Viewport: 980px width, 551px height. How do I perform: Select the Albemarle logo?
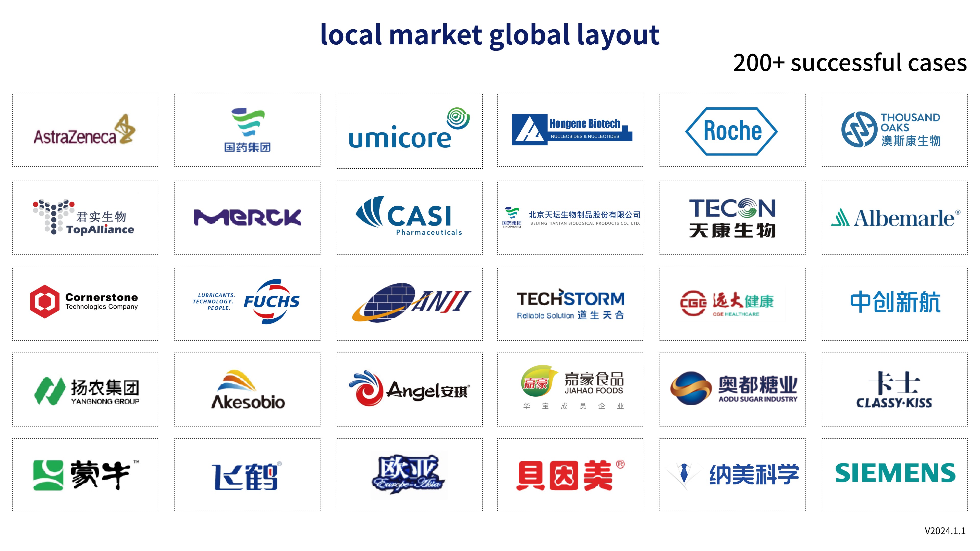click(896, 218)
